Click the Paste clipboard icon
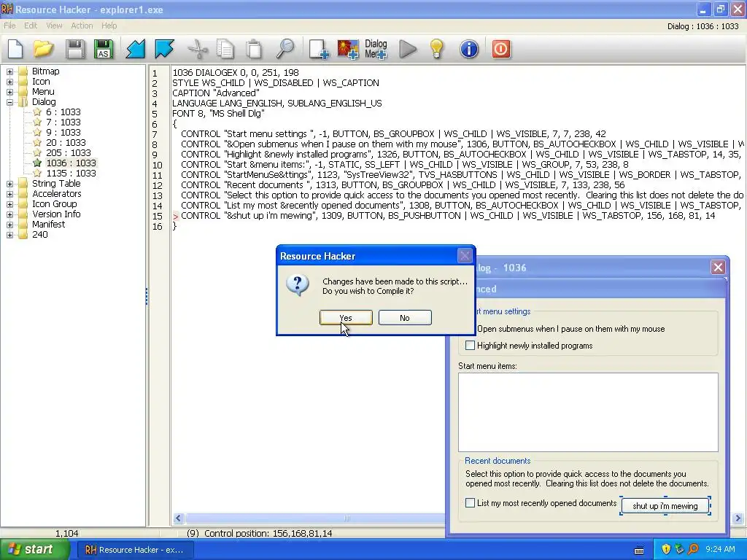 click(x=254, y=49)
